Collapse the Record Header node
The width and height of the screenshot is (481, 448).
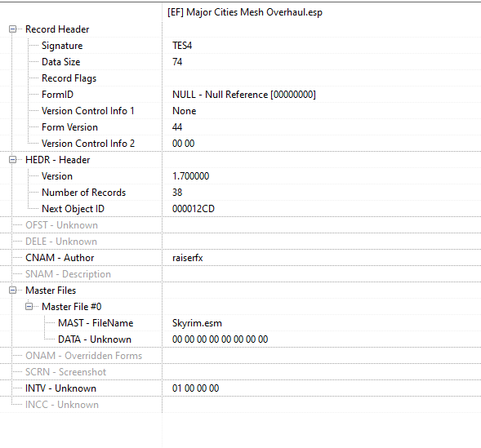[x=12, y=29]
